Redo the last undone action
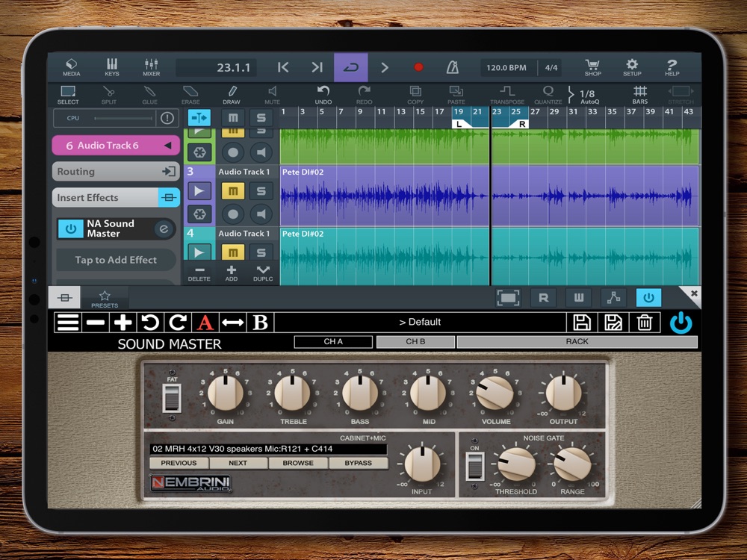 pos(364,95)
